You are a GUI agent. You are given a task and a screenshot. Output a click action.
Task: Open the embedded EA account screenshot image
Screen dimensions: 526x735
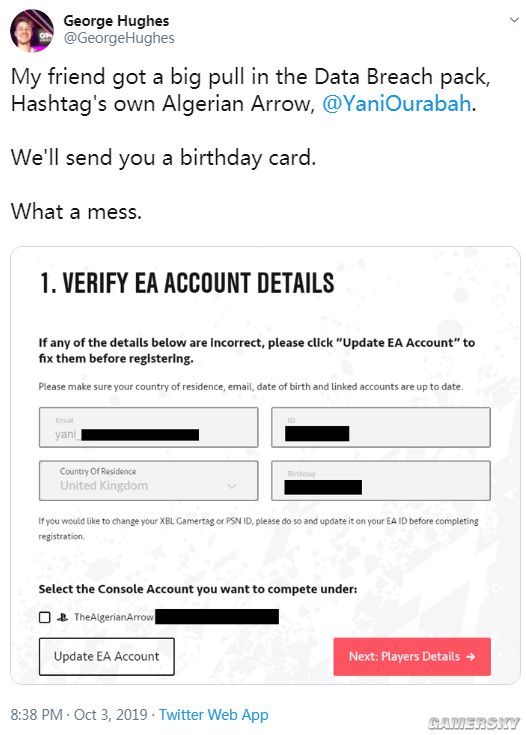(265, 465)
